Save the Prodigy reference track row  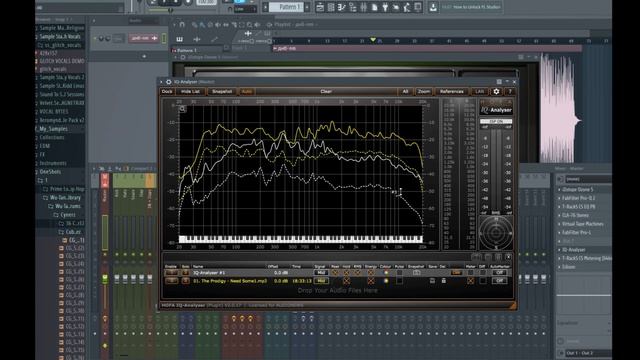432,281
